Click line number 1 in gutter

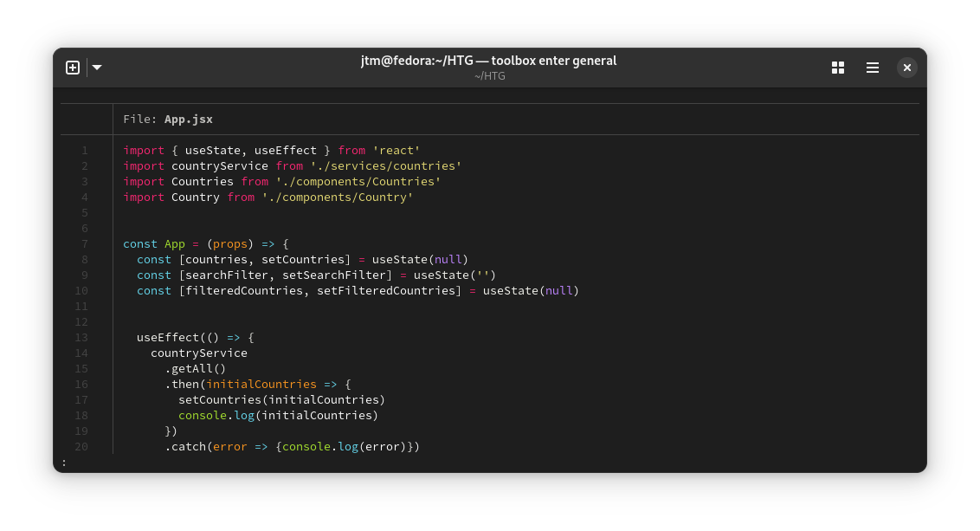(x=84, y=151)
